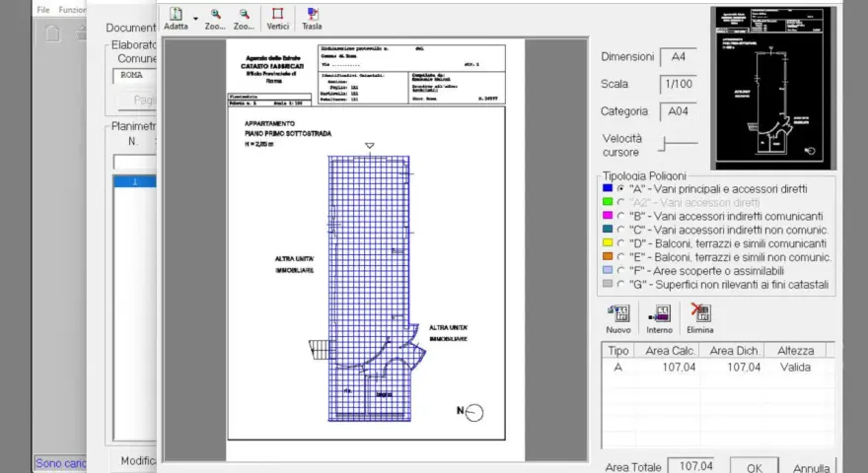The width and height of the screenshot is (868, 473).
Task: Select radio "A" Vani principali e accessori diretti
Action: [x=620, y=188]
